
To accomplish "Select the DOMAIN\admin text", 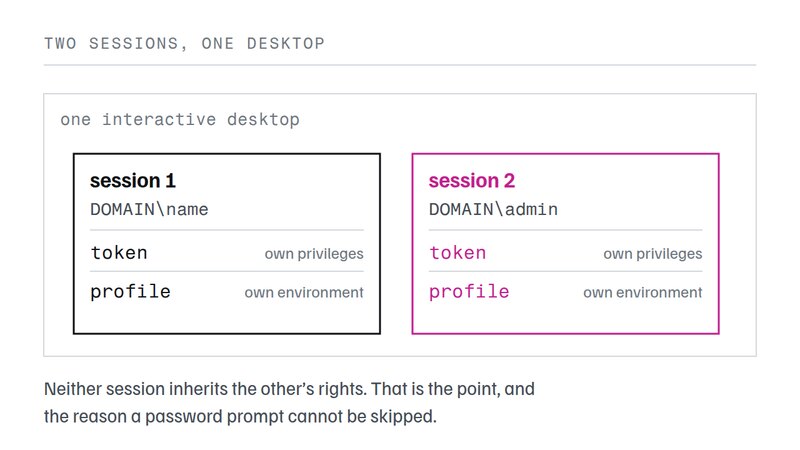I will (493, 209).
